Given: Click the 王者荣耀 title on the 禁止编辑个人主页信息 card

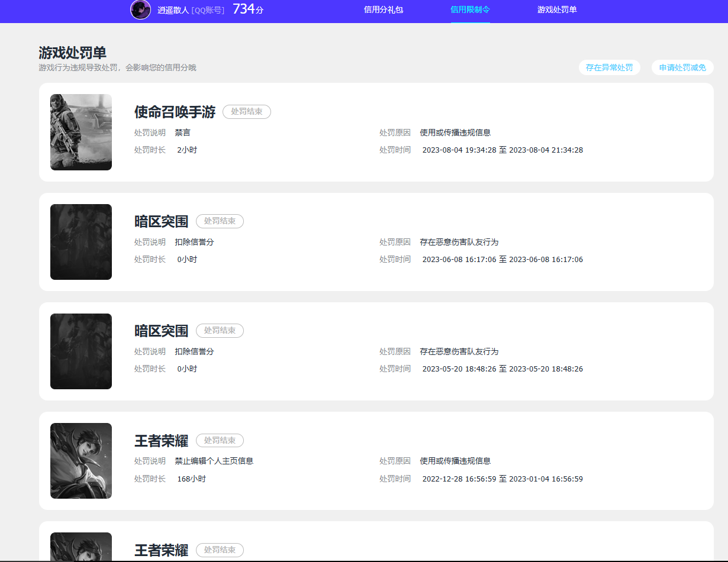Looking at the screenshot, I should 161,441.
